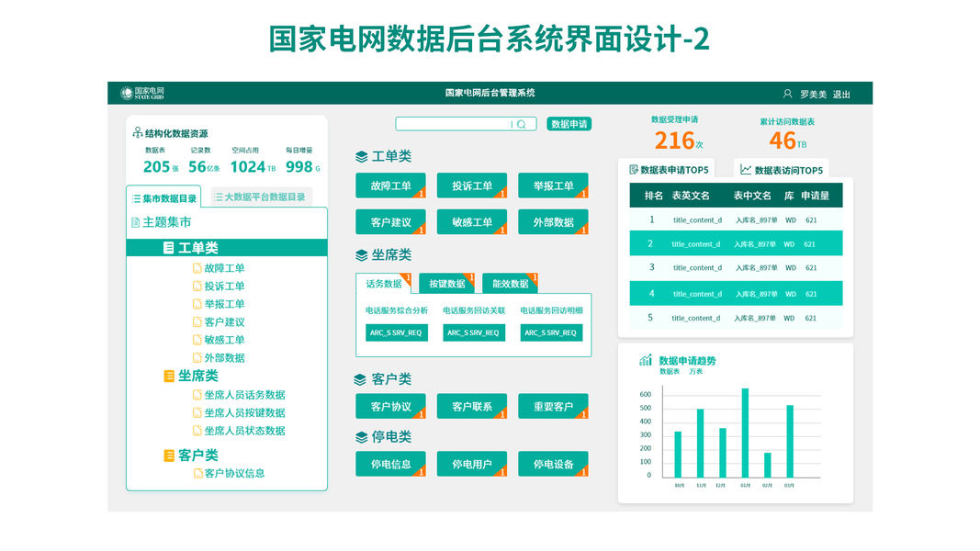This screenshot has width=980, height=551.
Task: Click the 03月 bar in trend chart
Action: tap(790, 442)
